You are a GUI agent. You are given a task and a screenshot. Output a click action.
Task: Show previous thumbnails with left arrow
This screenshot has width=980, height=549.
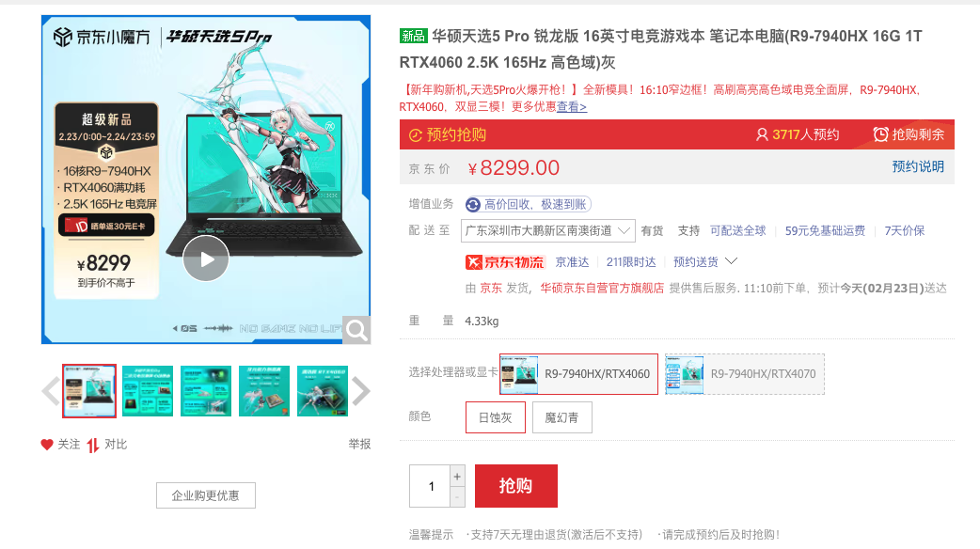tap(50, 392)
